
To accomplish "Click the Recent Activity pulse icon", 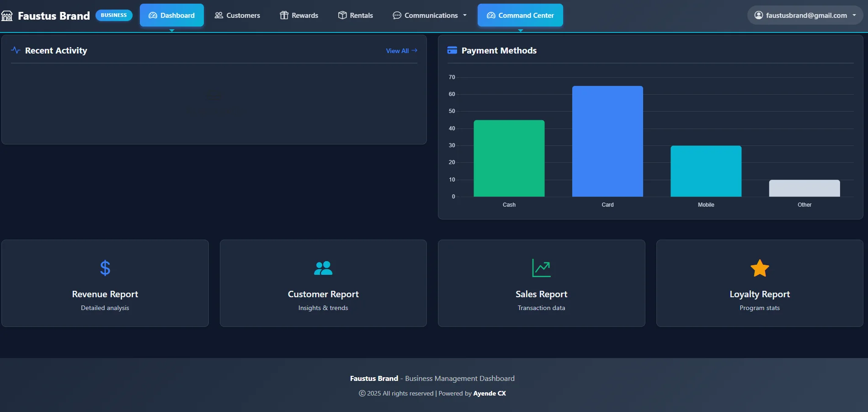I will coord(16,50).
